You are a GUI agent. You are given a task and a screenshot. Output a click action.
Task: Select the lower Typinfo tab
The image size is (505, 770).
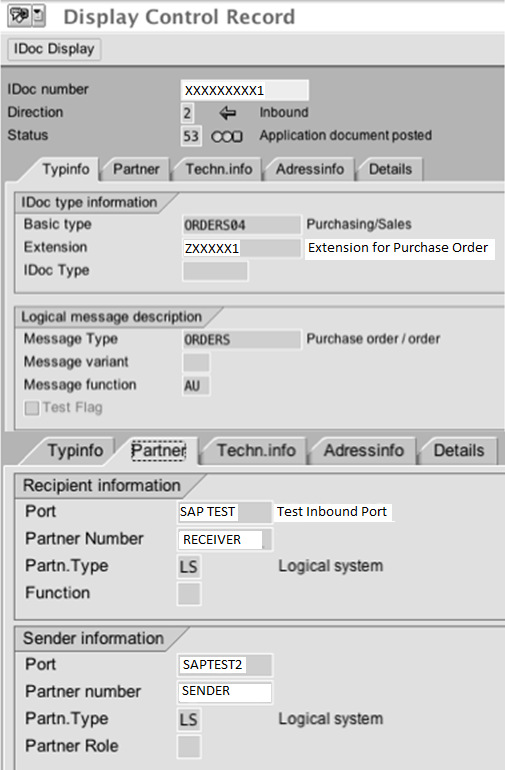pyautogui.click(x=75, y=450)
